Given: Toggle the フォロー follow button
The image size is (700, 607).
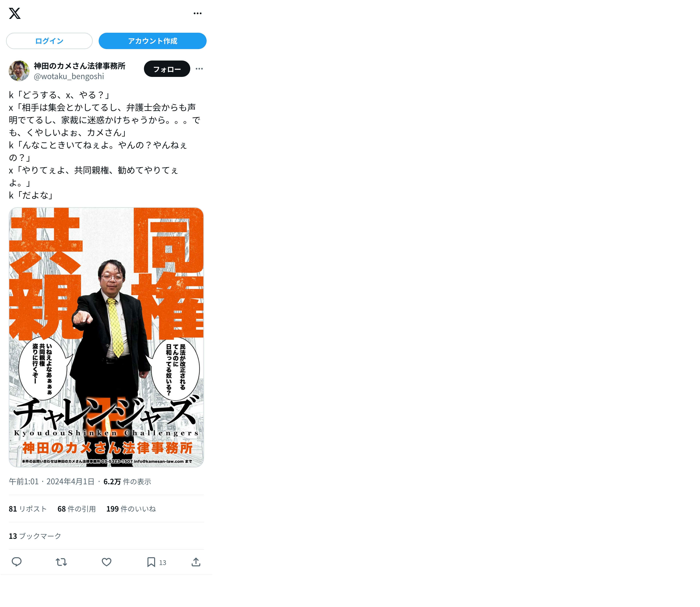Looking at the screenshot, I should [x=167, y=69].
